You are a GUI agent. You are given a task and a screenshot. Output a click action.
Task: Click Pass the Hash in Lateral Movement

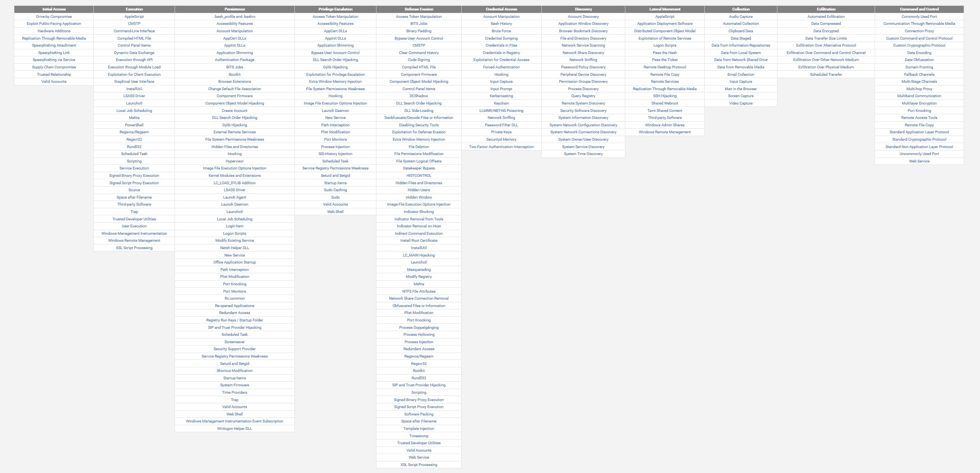[665, 53]
